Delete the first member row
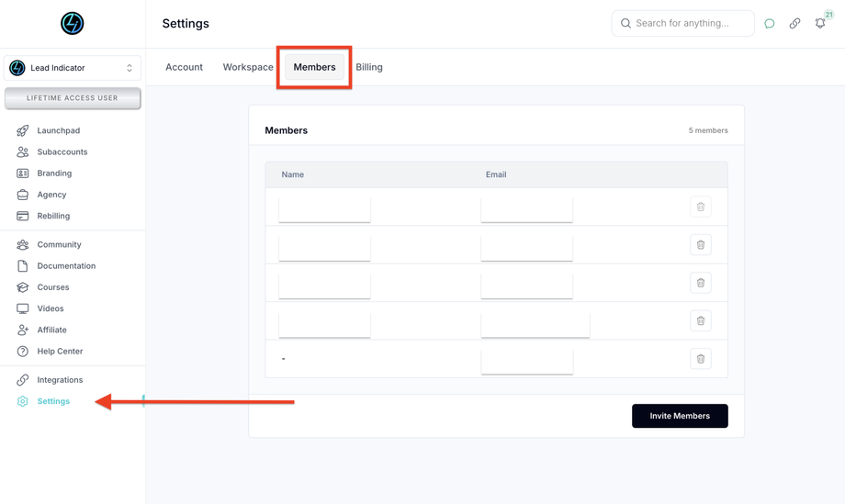Screen dimensions: 845x504 (x=700, y=207)
